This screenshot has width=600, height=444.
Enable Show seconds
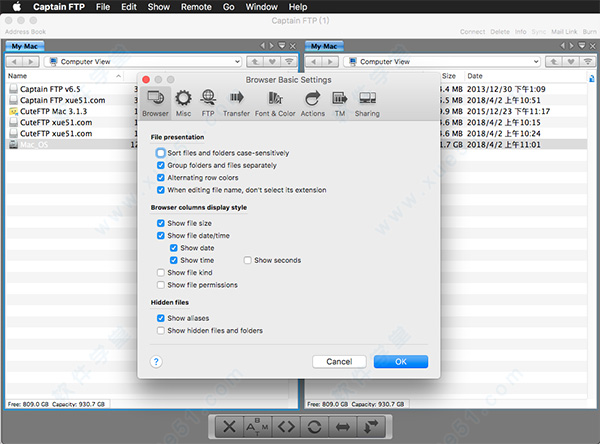pos(248,260)
